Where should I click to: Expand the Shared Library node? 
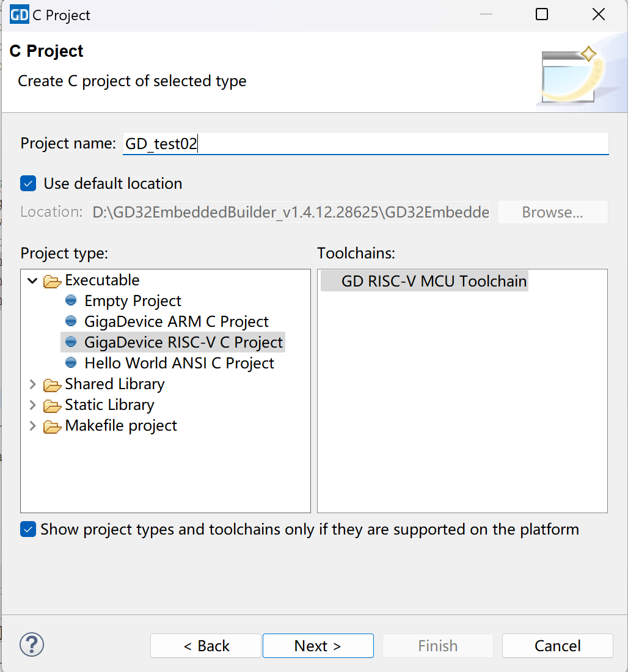(32, 384)
